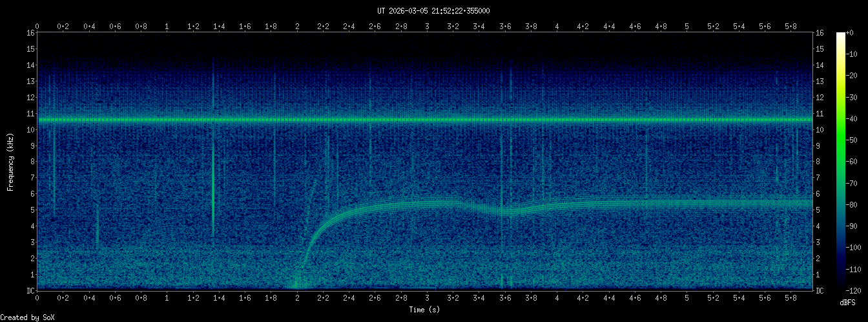The height and width of the screenshot is (322, 868).
Task: Click the "Time (s)" axis label
Action: tap(425, 310)
